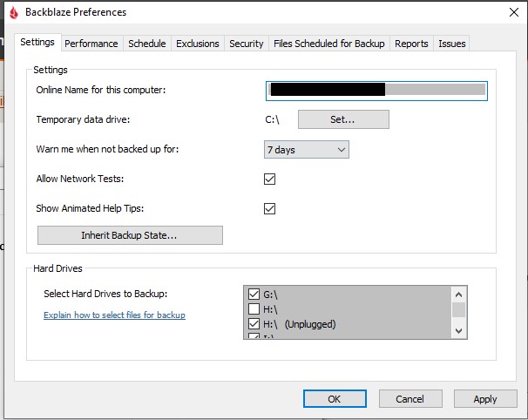Open the Security tab
The width and height of the screenshot is (528, 420).
pyautogui.click(x=247, y=44)
